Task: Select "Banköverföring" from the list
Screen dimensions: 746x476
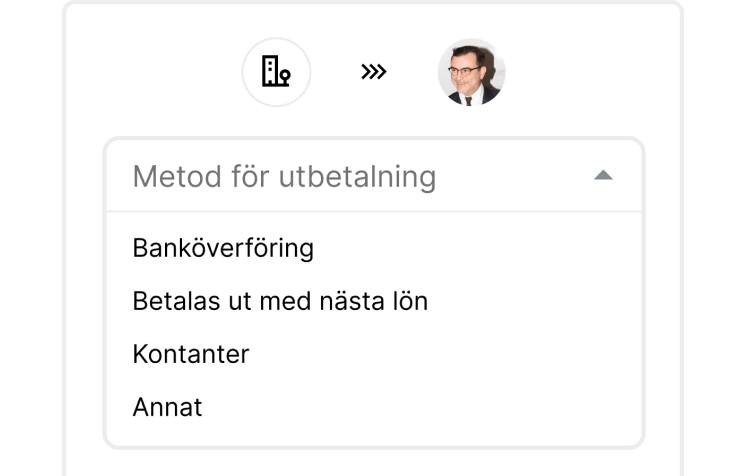Action: tap(223, 248)
